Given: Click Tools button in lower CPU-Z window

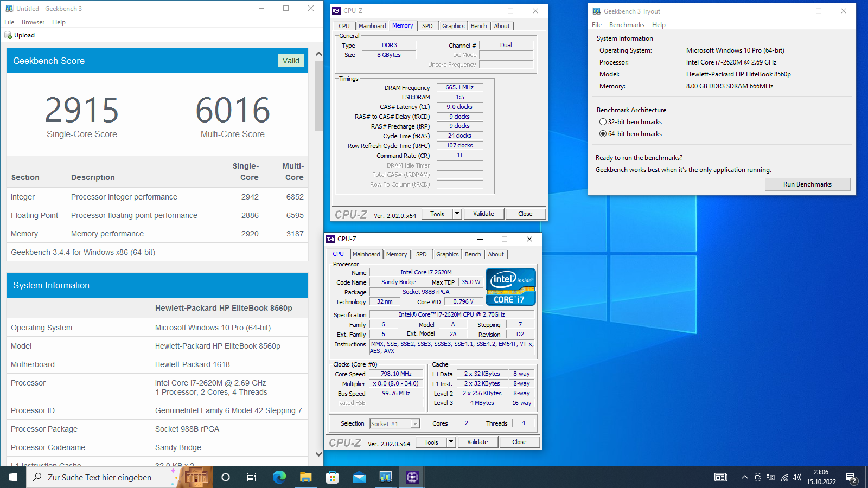Looking at the screenshot, I should click(431, 442).
